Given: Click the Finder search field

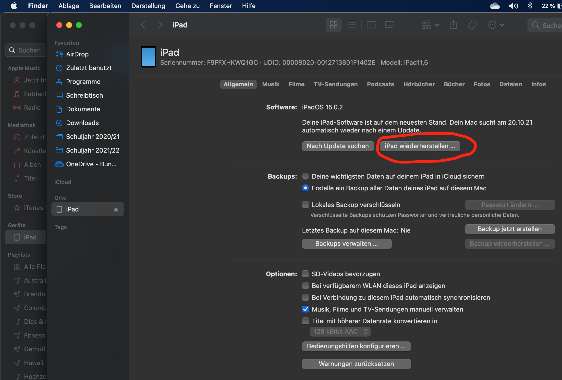Looking at the screenshot, I should coord(545,25).
